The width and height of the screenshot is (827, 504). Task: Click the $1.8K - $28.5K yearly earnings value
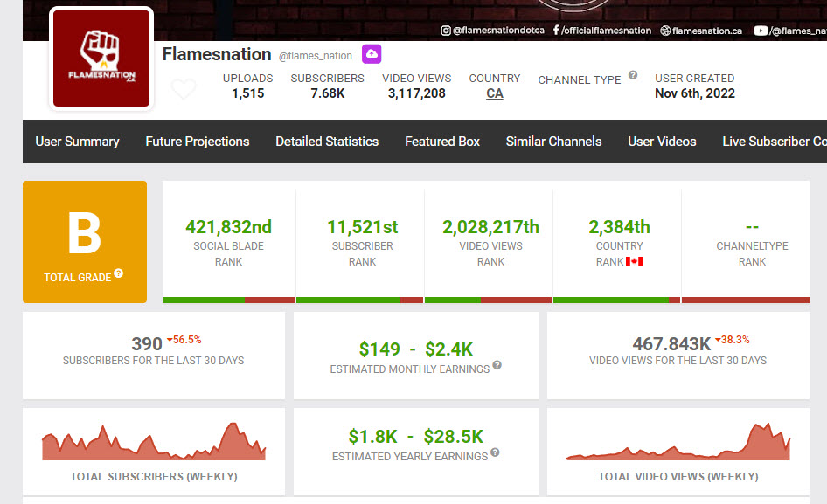[x=415, y=437]
